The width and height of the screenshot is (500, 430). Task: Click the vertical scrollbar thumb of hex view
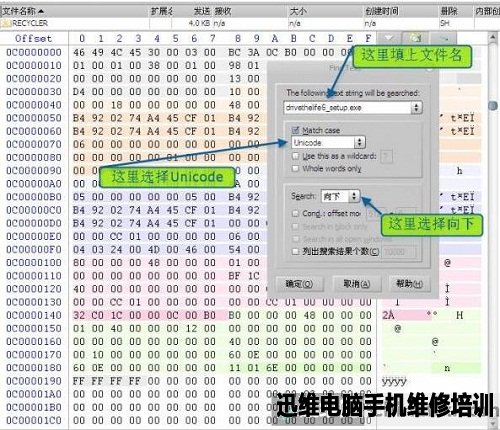click(493, 106)
